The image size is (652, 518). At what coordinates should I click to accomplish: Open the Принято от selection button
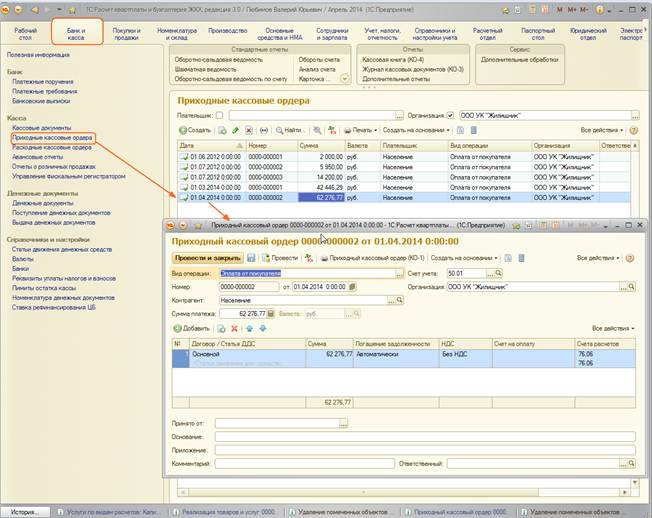[343, 423]
